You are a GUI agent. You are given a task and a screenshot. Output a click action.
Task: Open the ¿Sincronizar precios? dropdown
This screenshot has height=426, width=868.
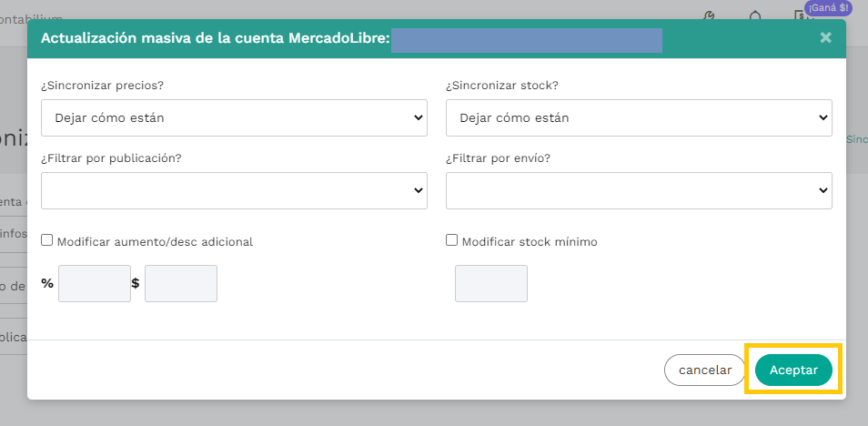(x=234, y=117)
